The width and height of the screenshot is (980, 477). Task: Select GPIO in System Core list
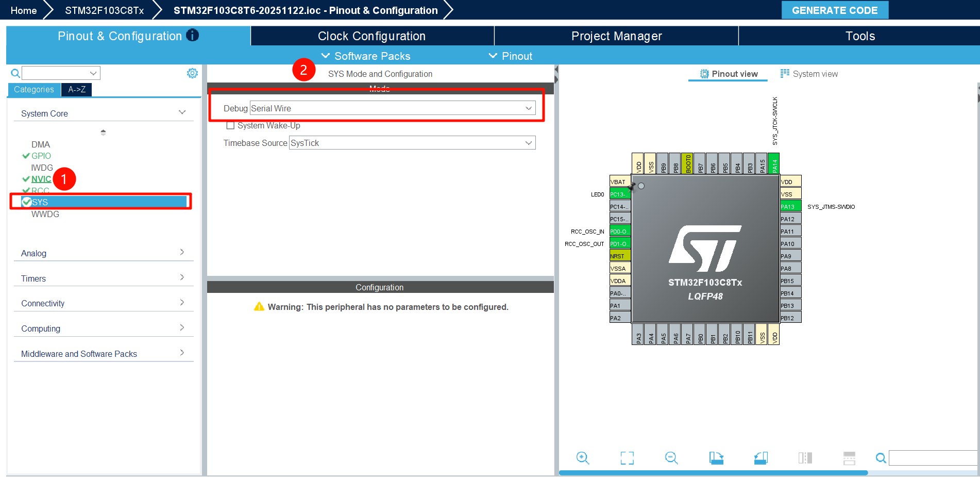point(41,156)
